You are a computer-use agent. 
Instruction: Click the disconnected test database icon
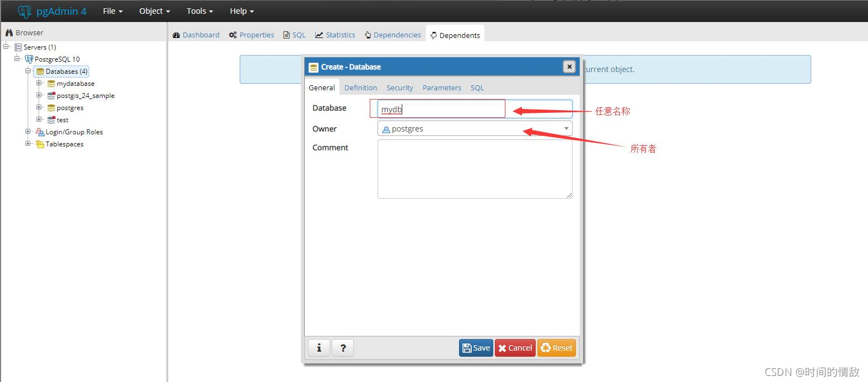(51, 119)
